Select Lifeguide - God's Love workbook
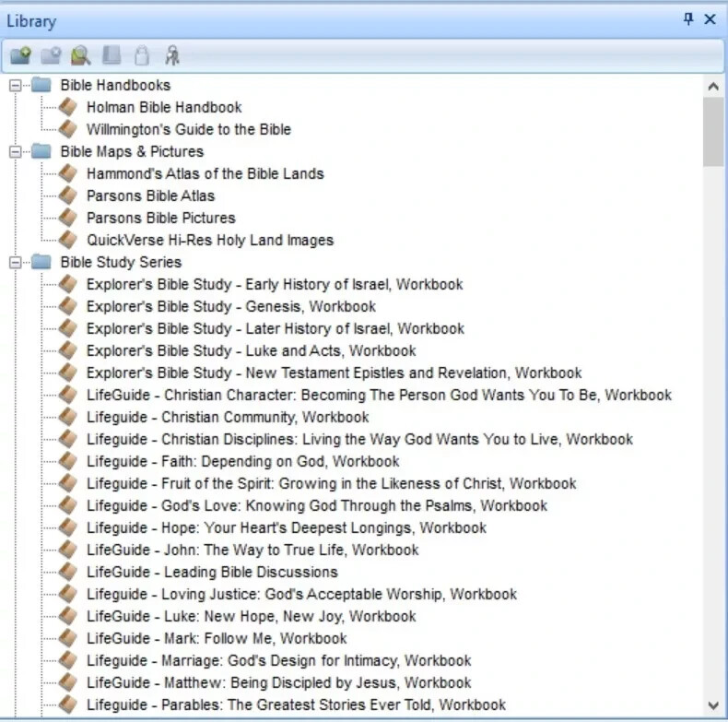This screenshot has height=722, width=728. tap(317, 505)
